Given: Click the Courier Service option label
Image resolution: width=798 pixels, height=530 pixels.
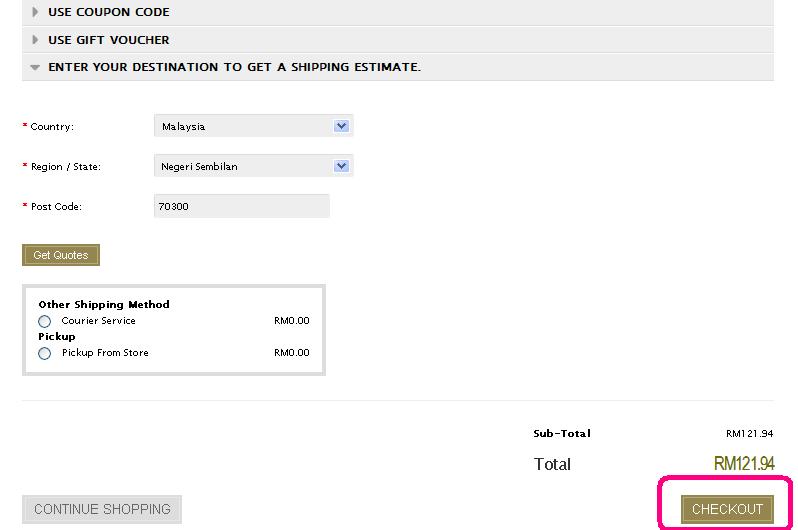Looking at the screenshot, I should pos(98,321).
